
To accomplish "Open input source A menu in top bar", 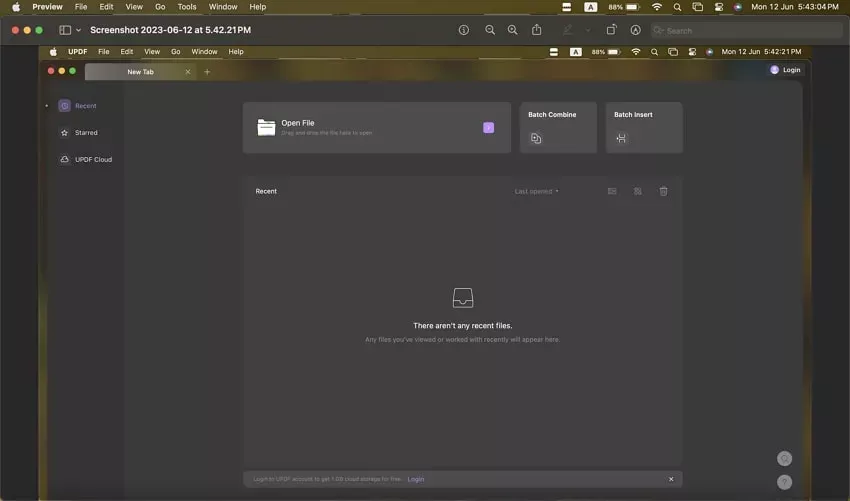I will (590, 7).
